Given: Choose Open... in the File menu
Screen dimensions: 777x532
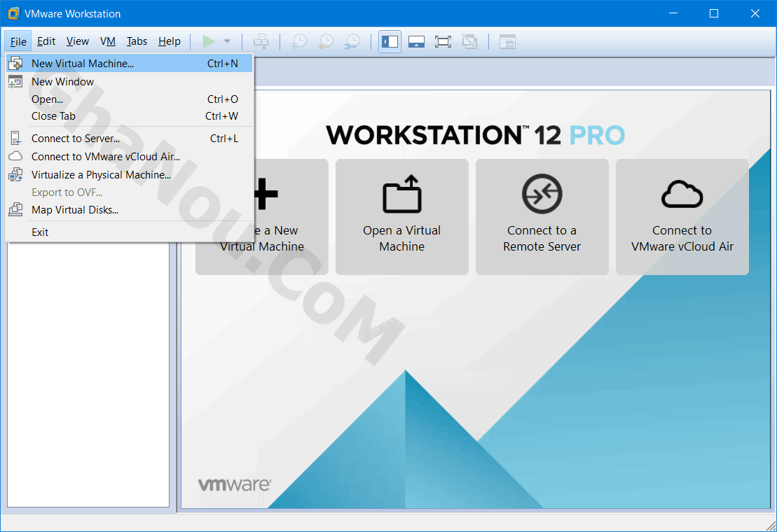Looking at the screenshot, I should [130, 99].
